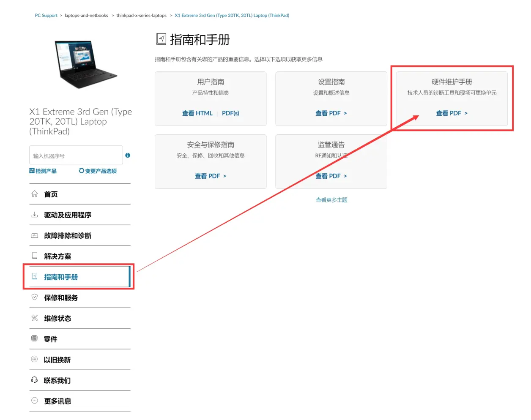
Task: Click the 安全与保修指南 card title
Action: (211, 145)
